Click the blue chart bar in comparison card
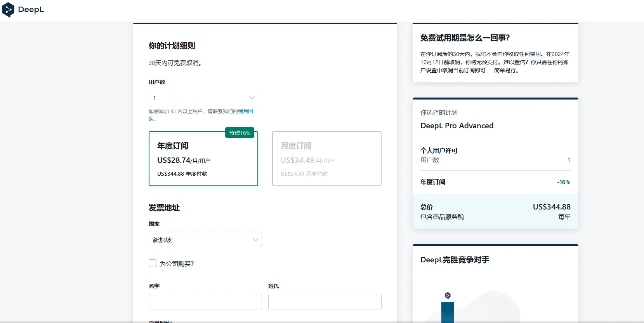 coord(448,313)
